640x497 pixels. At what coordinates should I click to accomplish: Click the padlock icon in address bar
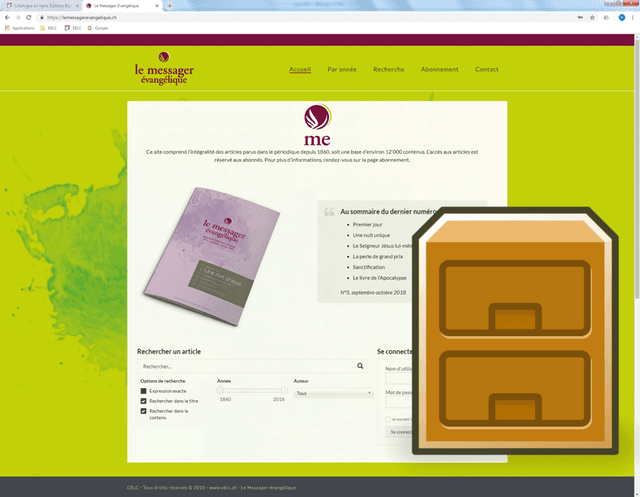point(42,18)
